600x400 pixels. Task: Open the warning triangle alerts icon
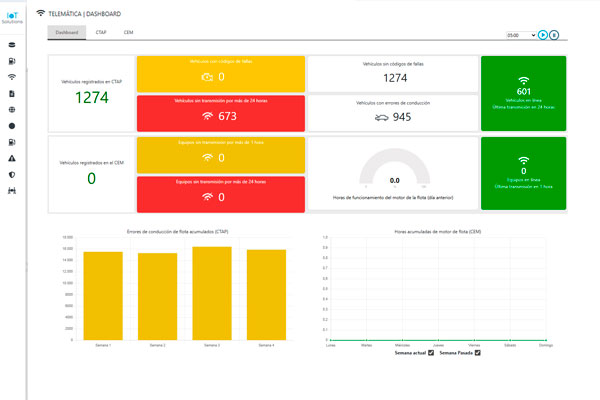(12, 158)
